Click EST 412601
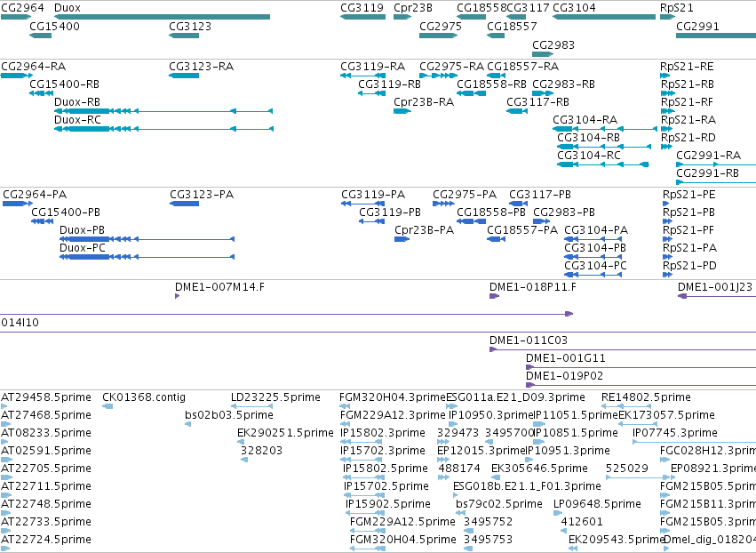The image size is (756, 553). coord(582,522)
